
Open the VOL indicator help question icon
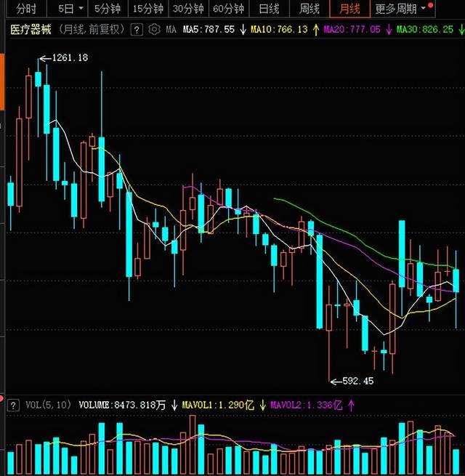pyautogui.click(x=13, y=406)
